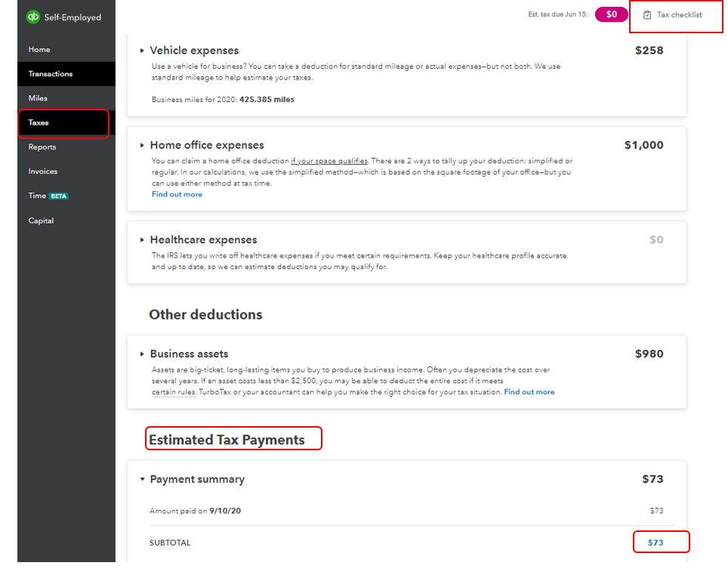The height and width of the screenshot is (578, 728).
Task: Open the 'if your space qualifies' link
Action: click(x=329, y=161)
